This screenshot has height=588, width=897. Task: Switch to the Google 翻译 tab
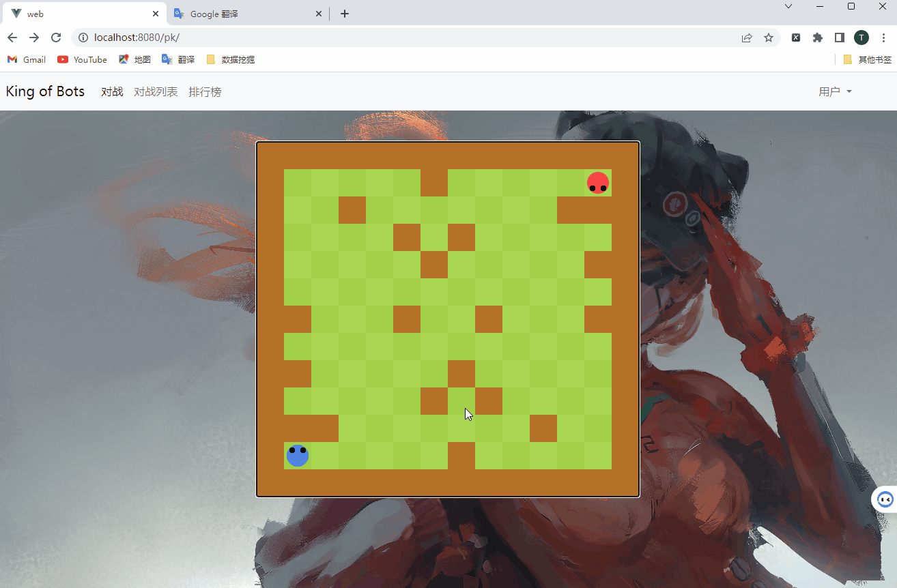point(249,14)
